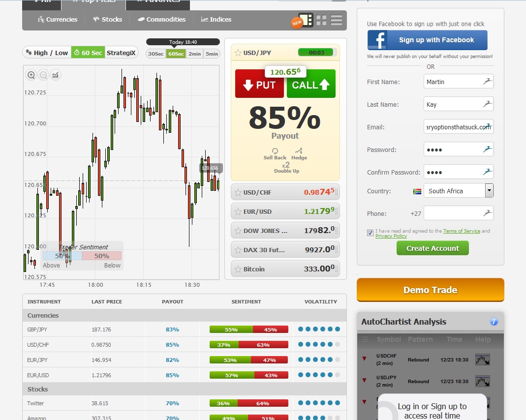Click autofill icon in Last Name field

[x=488, y=104]
